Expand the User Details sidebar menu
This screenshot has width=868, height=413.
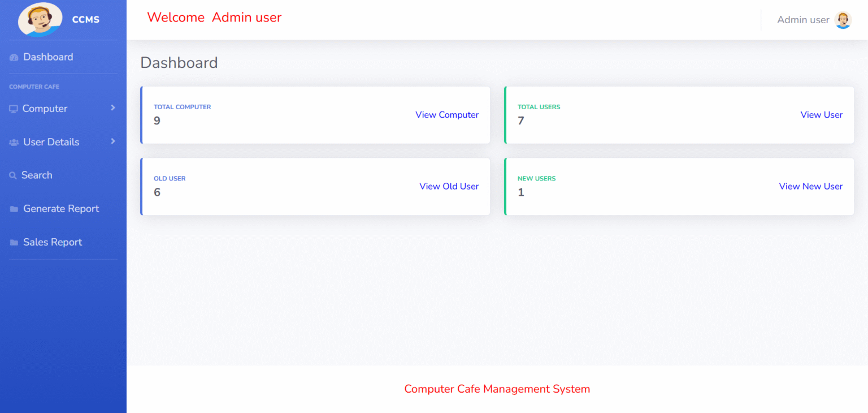[x=112, y=142]
